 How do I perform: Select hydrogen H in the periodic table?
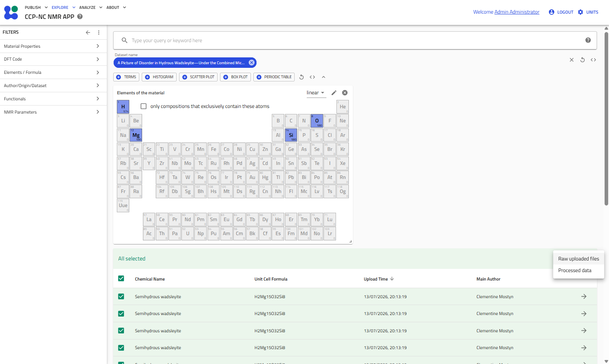coord(123,107)
